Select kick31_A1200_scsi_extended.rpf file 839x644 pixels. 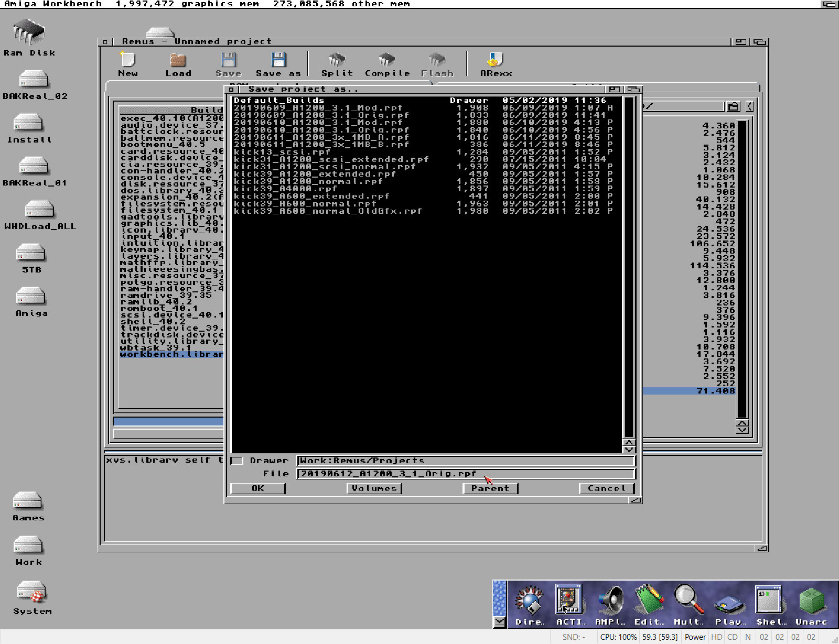(426, 159)
